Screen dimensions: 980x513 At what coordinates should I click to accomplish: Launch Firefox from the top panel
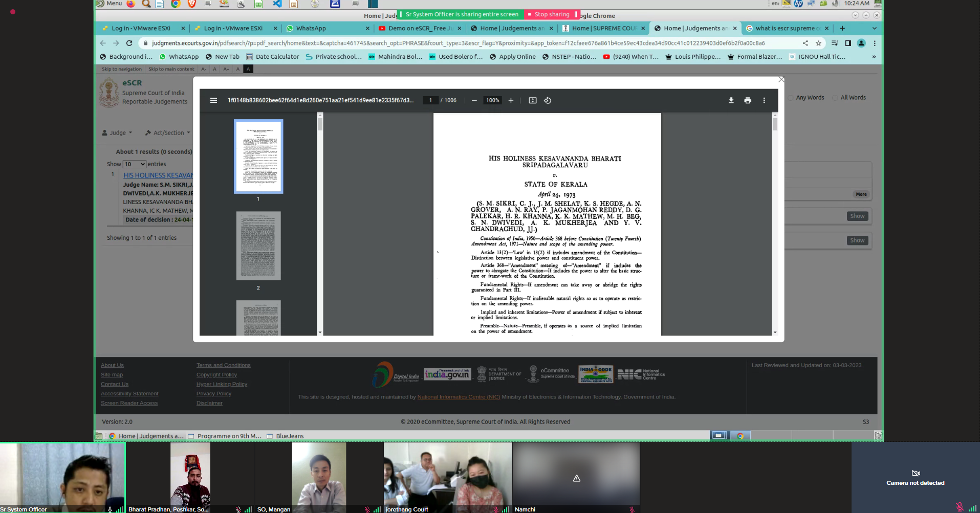coord(131,4)
